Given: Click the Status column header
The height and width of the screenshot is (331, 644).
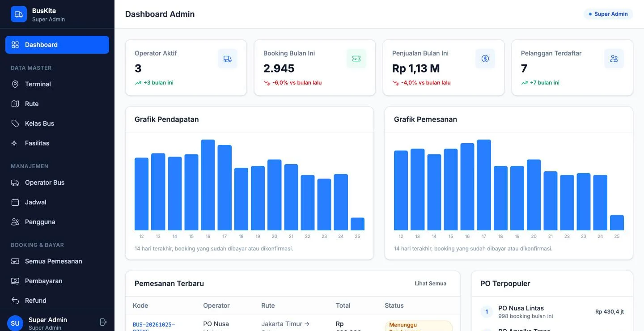Looking at the screenshot, I should [x=394, y=306].
